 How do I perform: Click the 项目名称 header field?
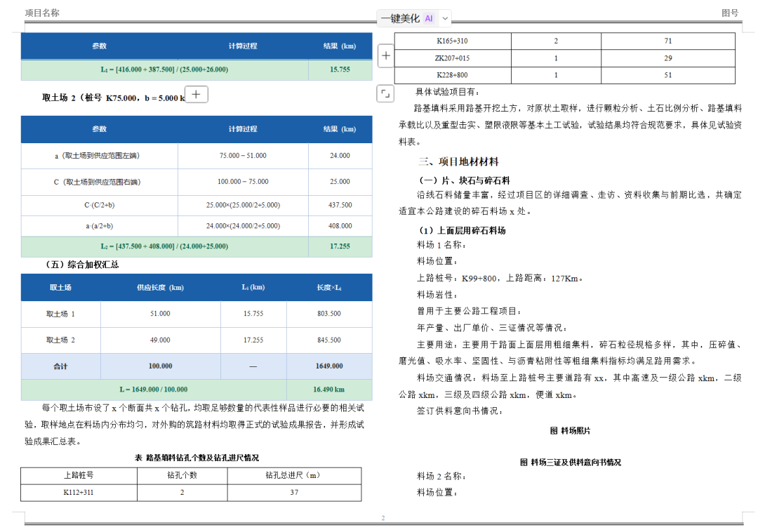click(42, 13)
